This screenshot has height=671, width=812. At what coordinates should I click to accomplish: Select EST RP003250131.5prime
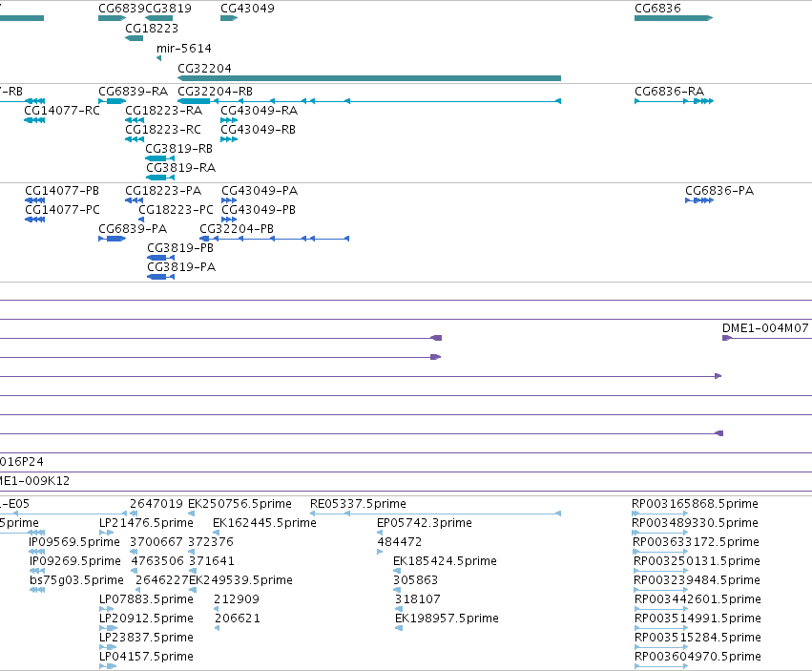697,561
